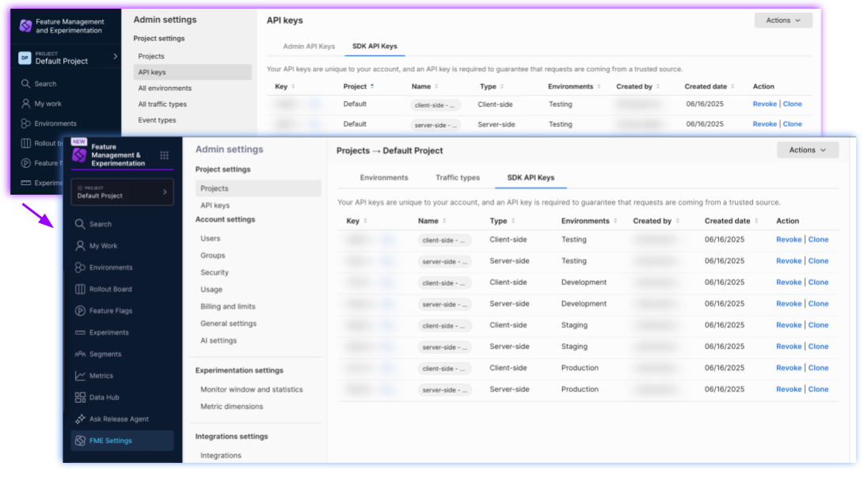868x478 pixels.
Task: Expand the Actions dropdown in back window
Action: tap(782, 21)
